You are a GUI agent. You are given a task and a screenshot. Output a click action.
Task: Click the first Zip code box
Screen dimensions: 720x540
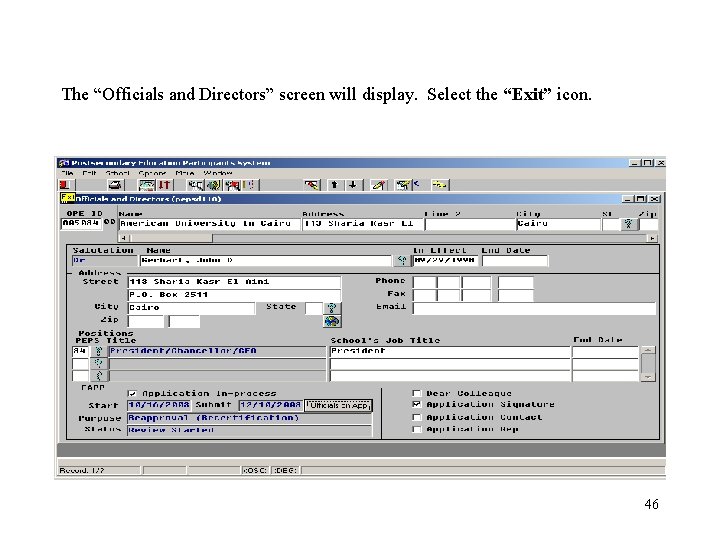146,321
